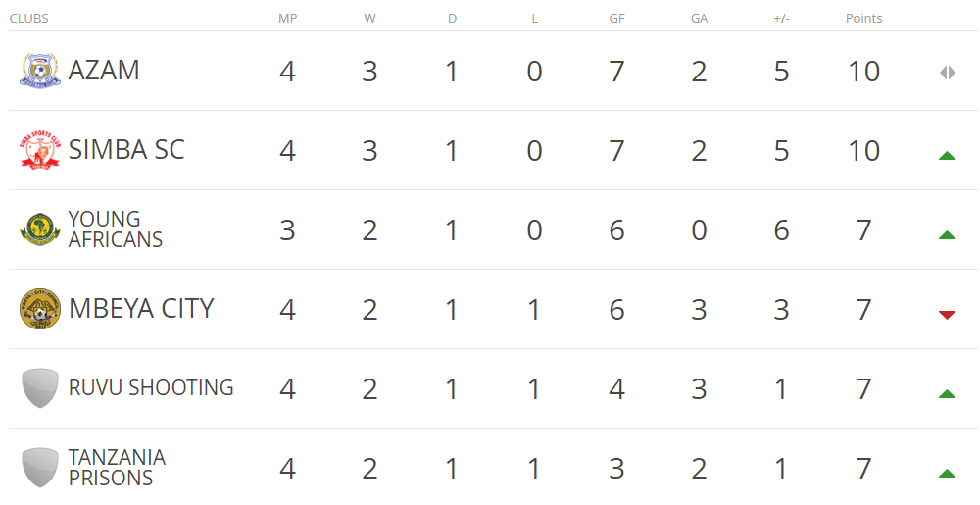This screenshot has width=980, height=505.
Task: Click Azam's unchanged position arrows indicator
Action: pyautogui.click(x=948, y=73)
